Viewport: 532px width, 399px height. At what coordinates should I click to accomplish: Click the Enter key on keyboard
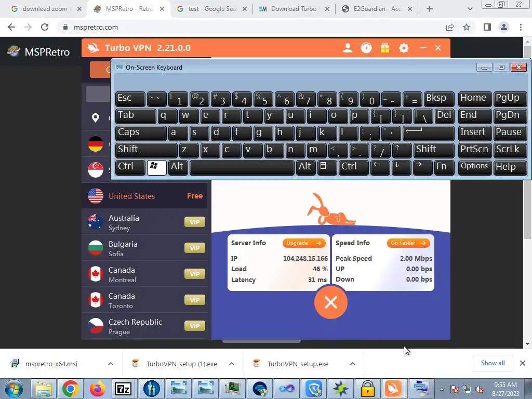coord(428,132)
